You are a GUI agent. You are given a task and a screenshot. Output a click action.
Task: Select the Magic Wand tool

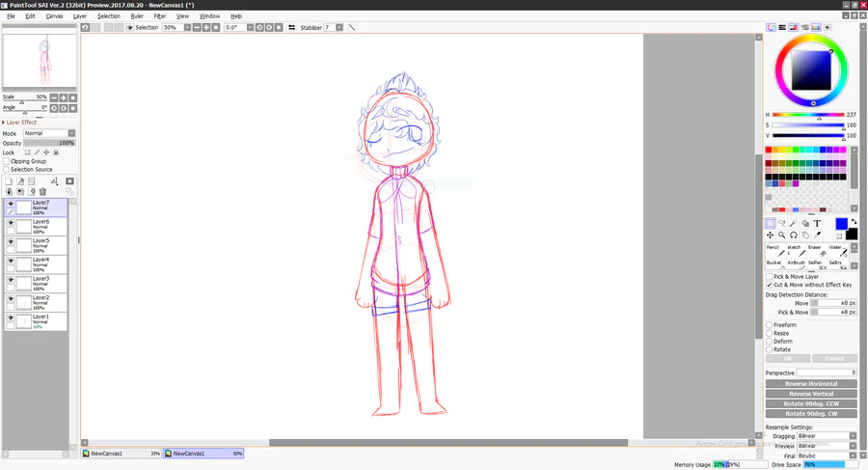[x=794, y=223]
